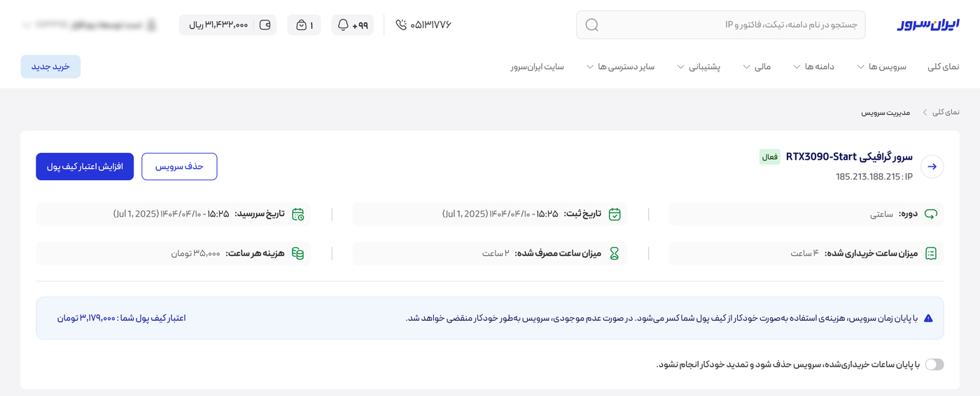Expand the مالی menu chevron
Screen dimensions: 980x396
[746, 67]
